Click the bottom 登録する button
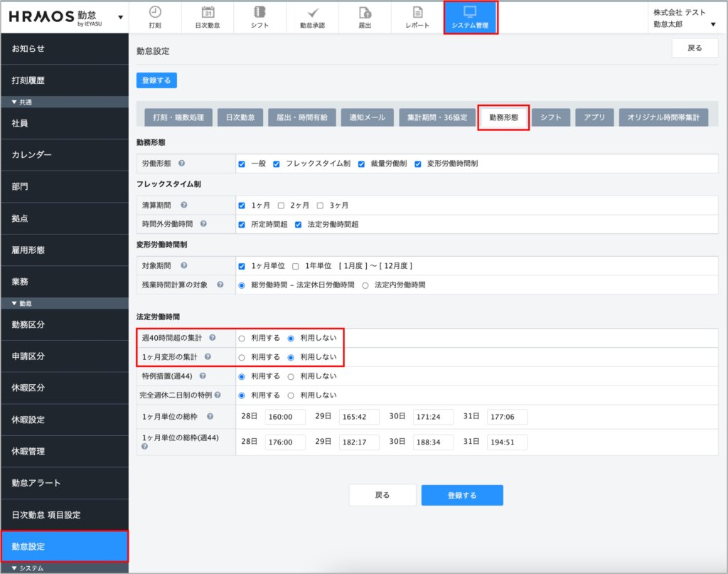Image resolution: width=728 pixels, height=574 pixels. [462, 495]
